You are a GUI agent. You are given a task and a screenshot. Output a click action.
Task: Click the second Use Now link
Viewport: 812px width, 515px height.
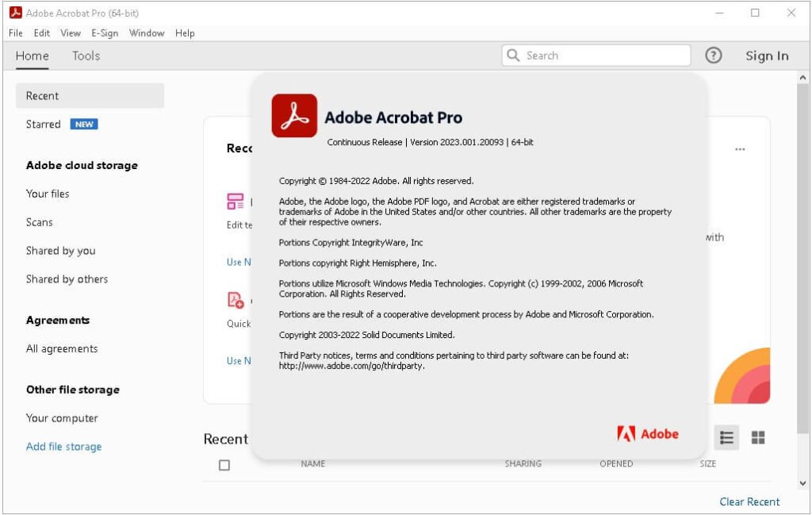click(x=239, y=360)
